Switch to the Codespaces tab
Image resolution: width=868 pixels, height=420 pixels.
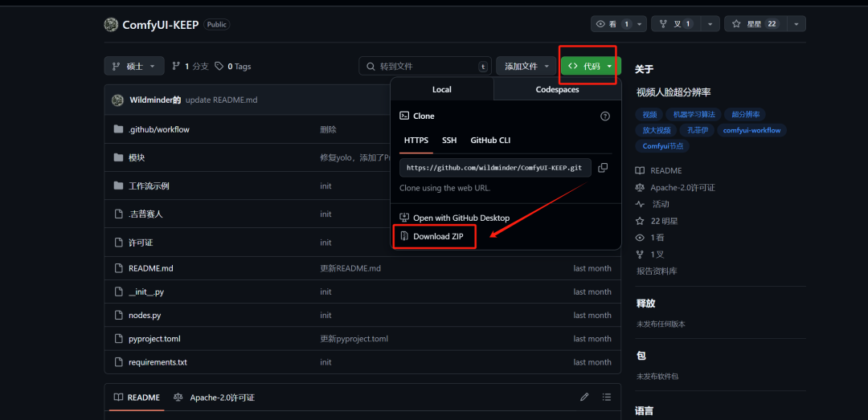558,89
